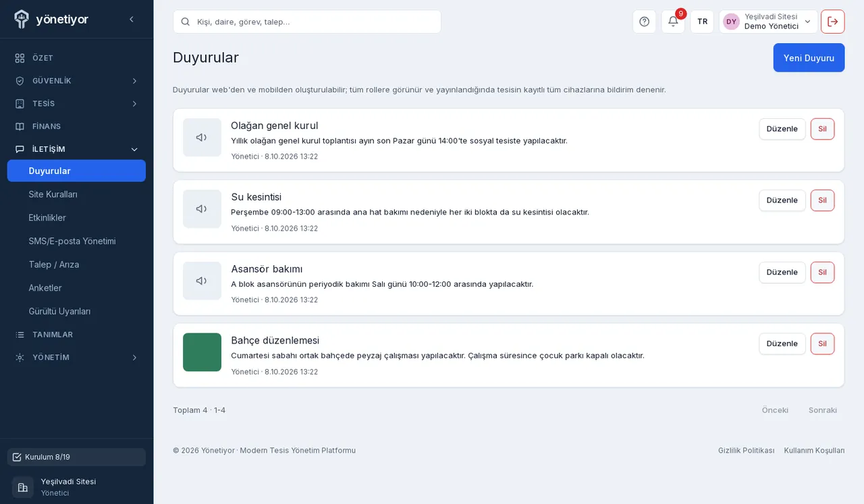The width and height of the screenshot is (864, 504).
Task: Click the search field for kişi, daire, görev
Action: tap(307, 22)
